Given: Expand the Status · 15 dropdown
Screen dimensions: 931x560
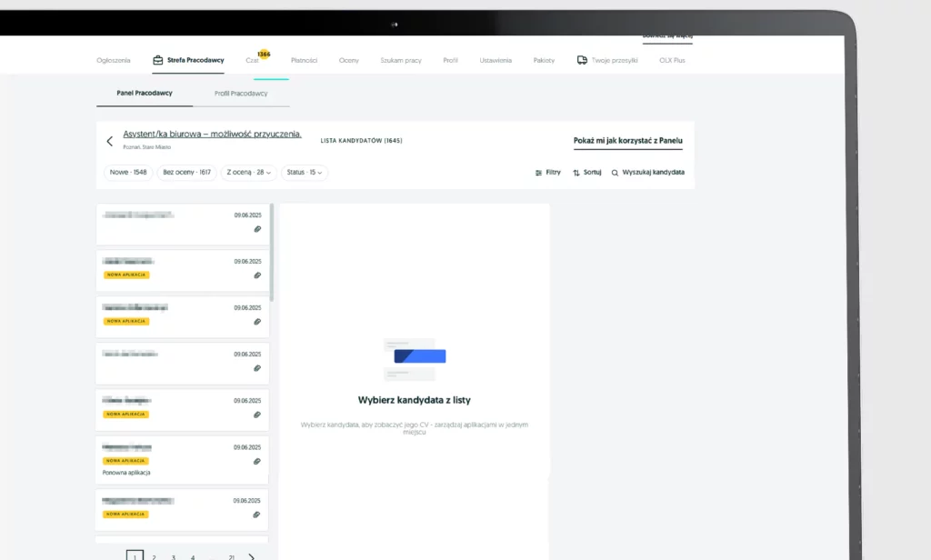Looking at the screenshot, I should pyautogui.click(x=305, y=172).
